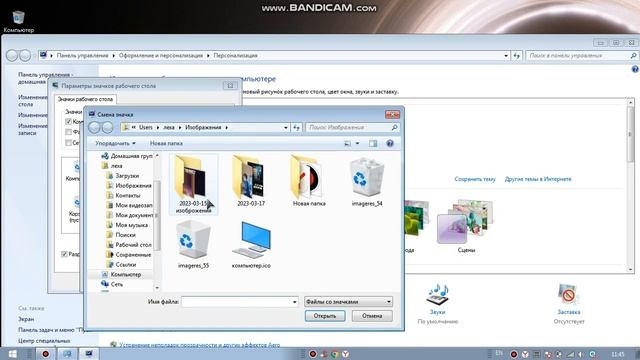Open the Другие темы в Интернете link
Image resolution: width=640 pixels, height=360 pixels.
pos(538,179)
